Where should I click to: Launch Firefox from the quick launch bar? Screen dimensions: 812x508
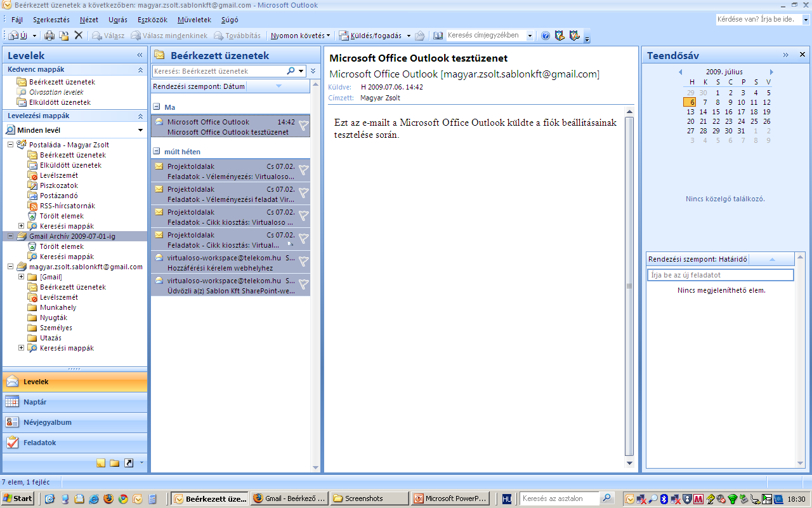pos(108,499)
